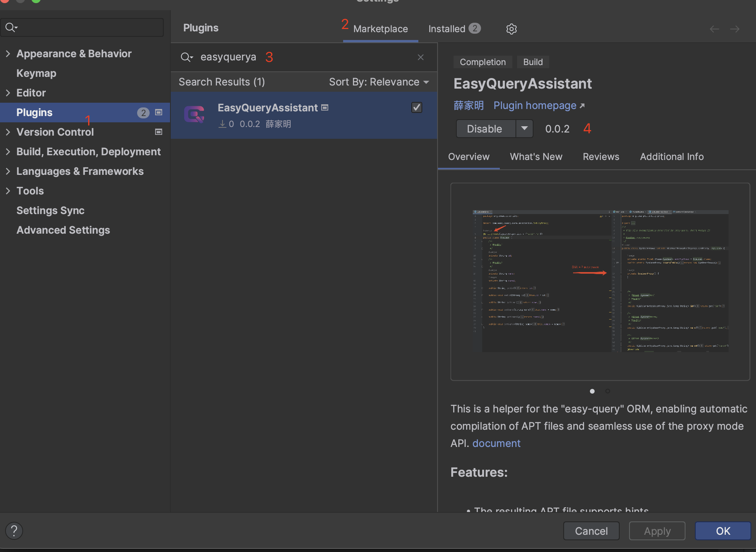Click project-level icon beside Version Control
This screenshot has height=552, width=756.
tap(159, 132)
